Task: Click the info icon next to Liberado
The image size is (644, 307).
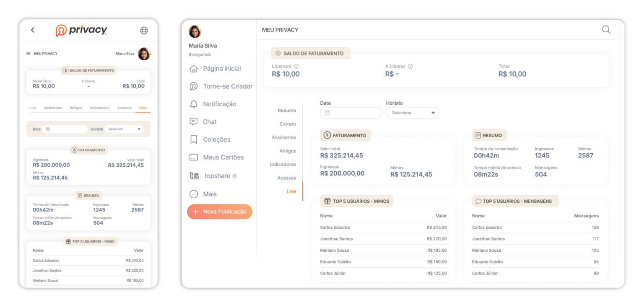Action: pos(296,66)
